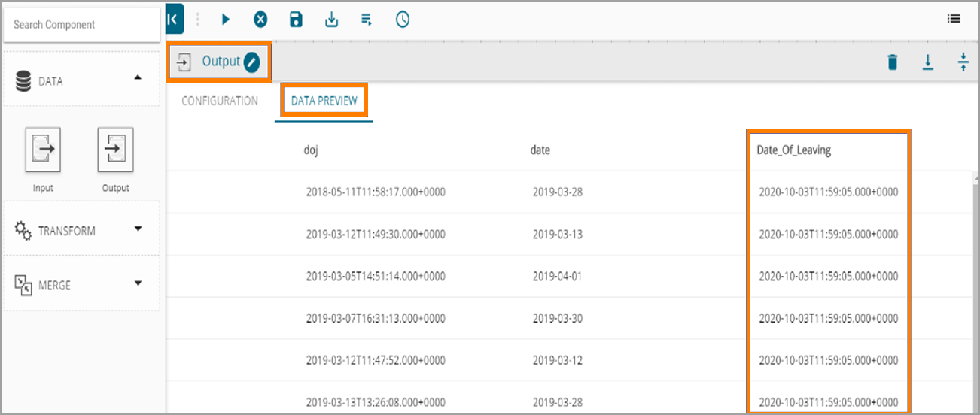Image resolution: width=980 pixels, height=415 pixels.
Task: Save the workflow using the disk icon
Action: 296,20
